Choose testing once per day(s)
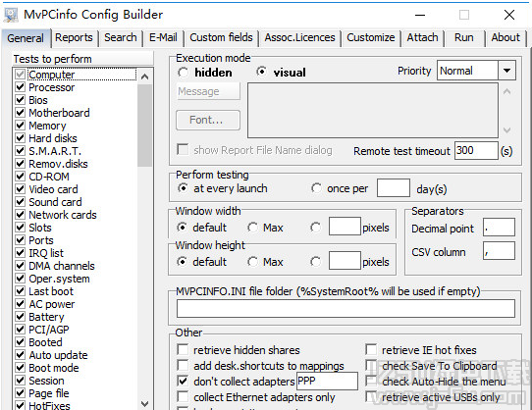The image size is (532, 410). coord(316,188)
